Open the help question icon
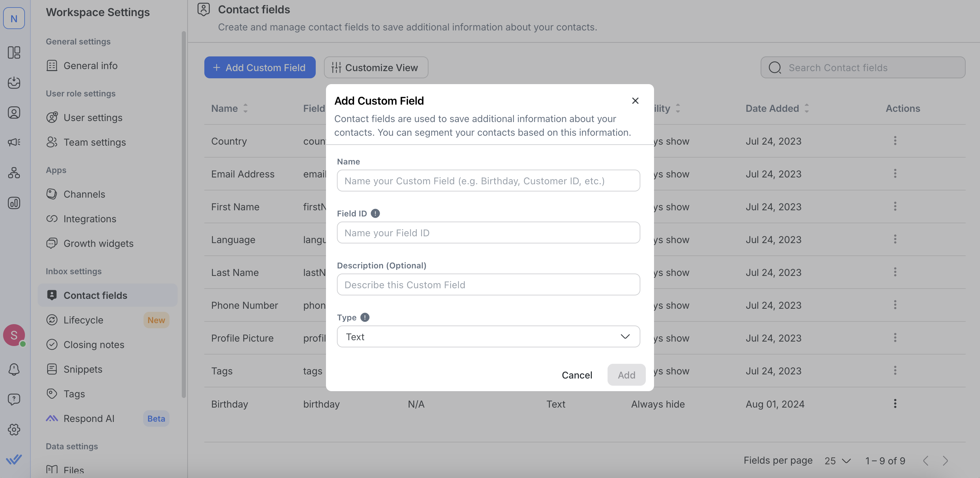 click(14, 399)
